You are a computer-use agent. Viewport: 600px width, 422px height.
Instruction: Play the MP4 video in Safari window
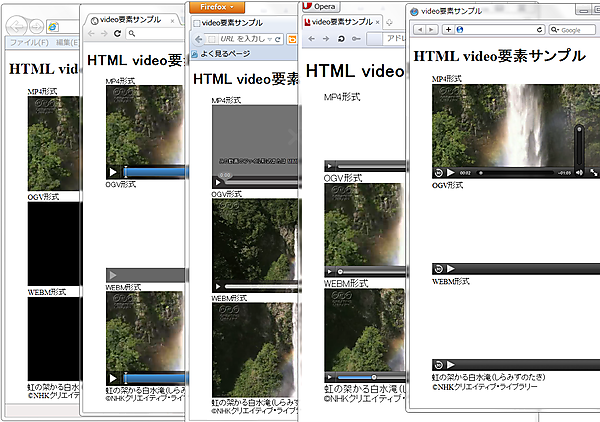point(451,173)
